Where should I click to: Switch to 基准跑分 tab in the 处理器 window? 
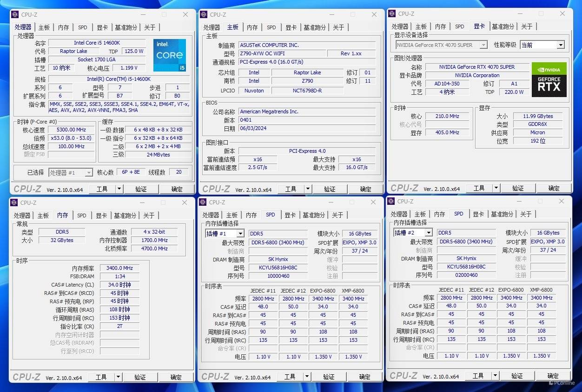click(x=126, y=27)
